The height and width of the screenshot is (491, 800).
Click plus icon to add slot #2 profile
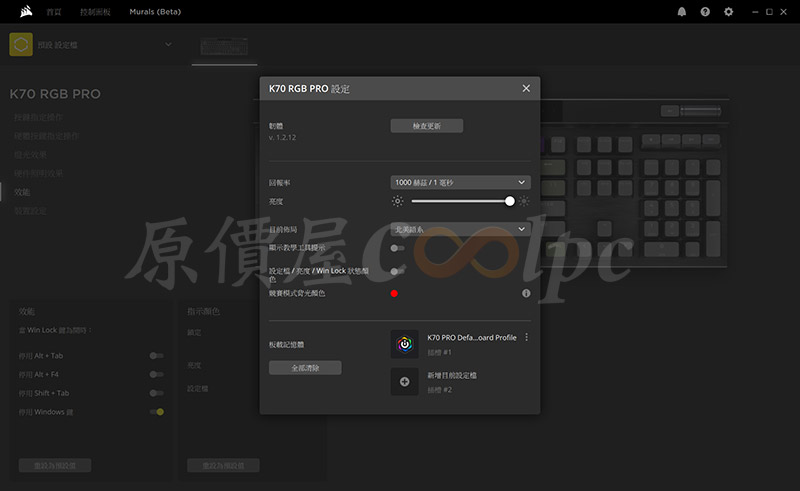pyautogui.click(x=405, y=382)
